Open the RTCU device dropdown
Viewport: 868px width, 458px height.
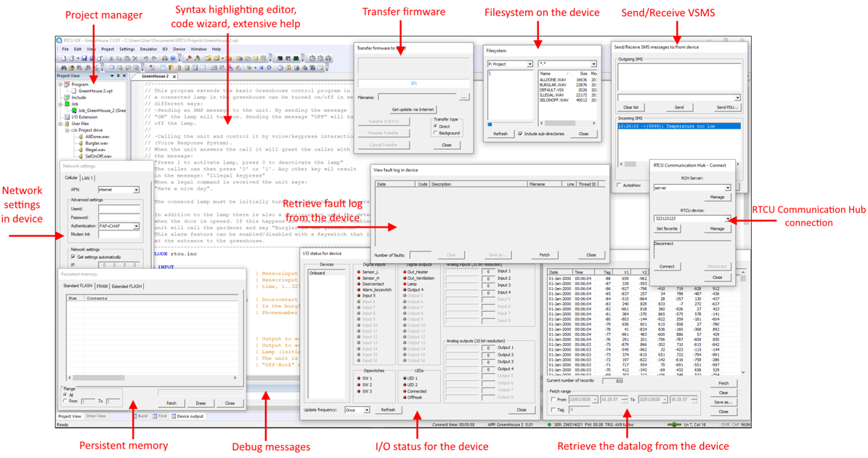pyautogui.click(x=727, y=218)
